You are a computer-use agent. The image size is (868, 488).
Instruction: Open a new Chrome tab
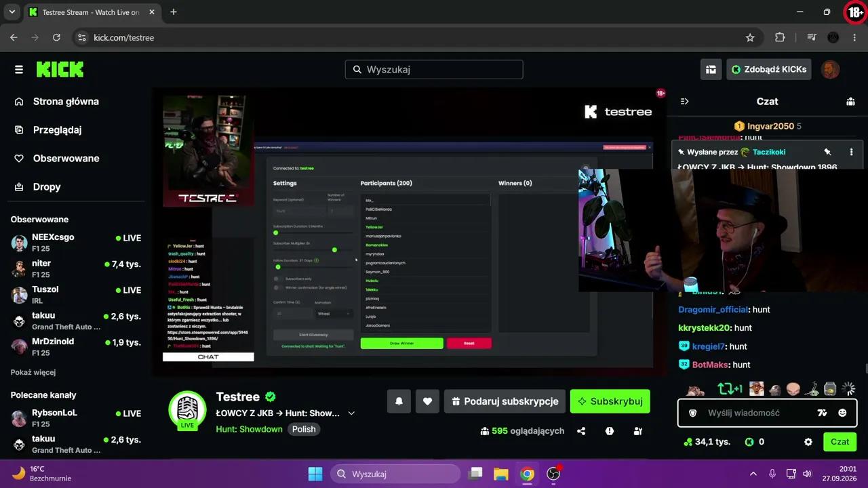174,12
